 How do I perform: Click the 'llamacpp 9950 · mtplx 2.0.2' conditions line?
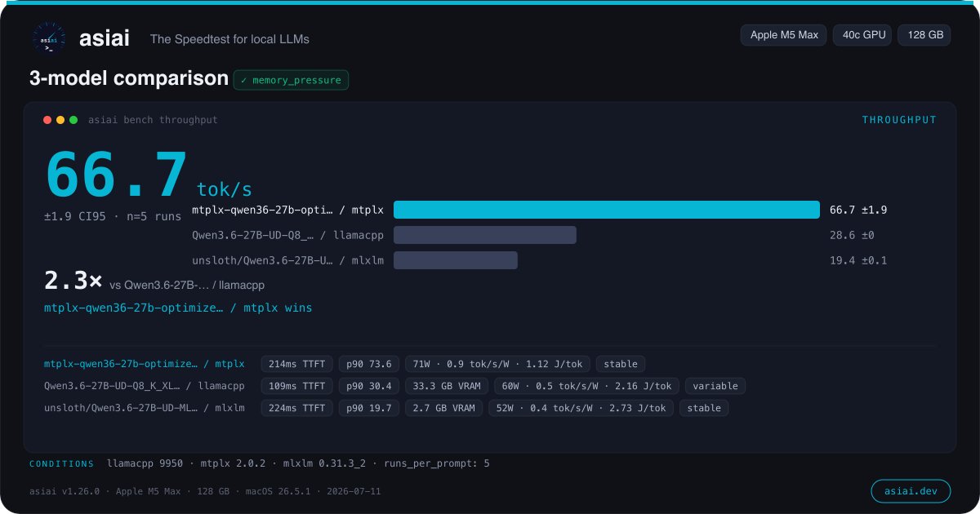298,463
